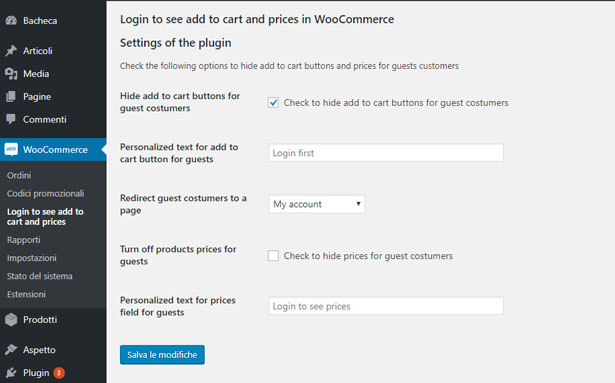Click the Media library icon
The image size is (615, 383).
(11, 73)
